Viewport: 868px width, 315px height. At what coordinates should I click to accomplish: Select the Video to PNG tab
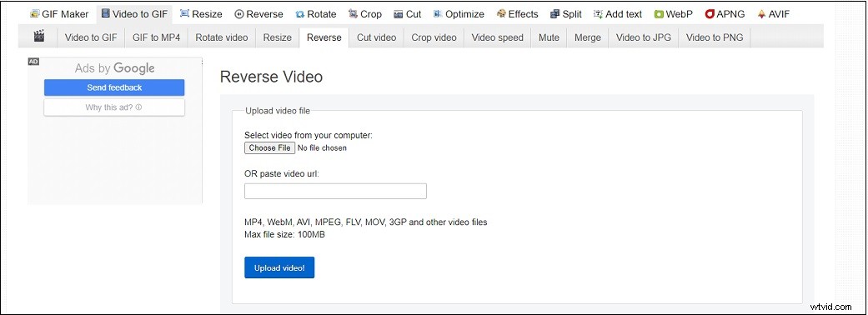715,37
